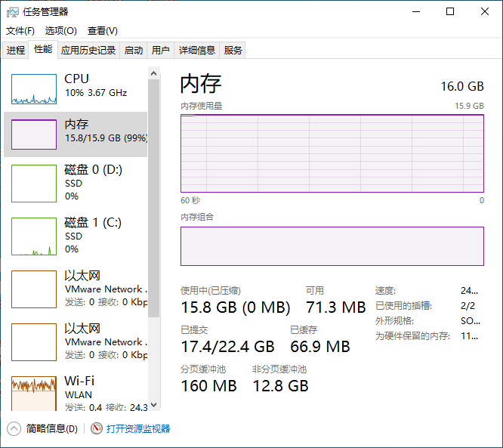Click the 打开资源监视器 link
Image resolution: width=503 pixels, height=448 pixels.
(x=138, y=428)
